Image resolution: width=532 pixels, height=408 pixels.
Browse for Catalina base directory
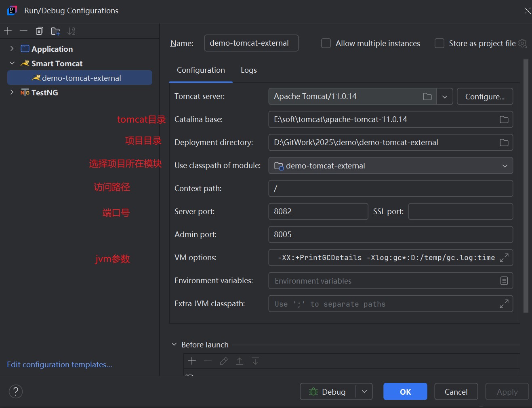[x=504, y=120]
